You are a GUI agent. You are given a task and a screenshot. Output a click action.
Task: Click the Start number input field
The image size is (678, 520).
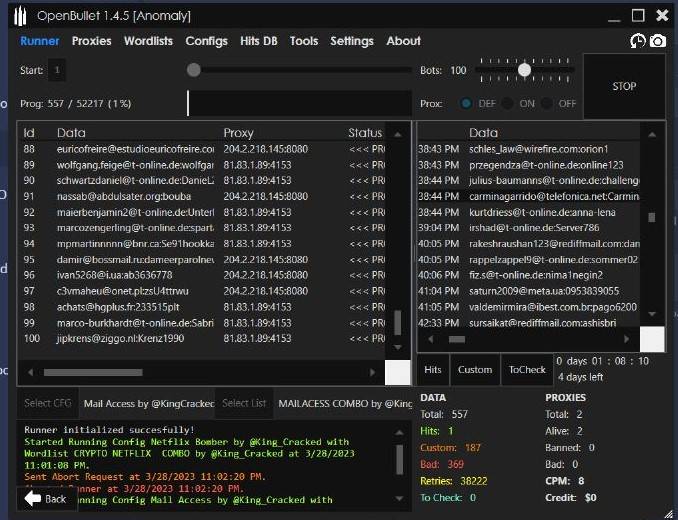pos(57,70)
